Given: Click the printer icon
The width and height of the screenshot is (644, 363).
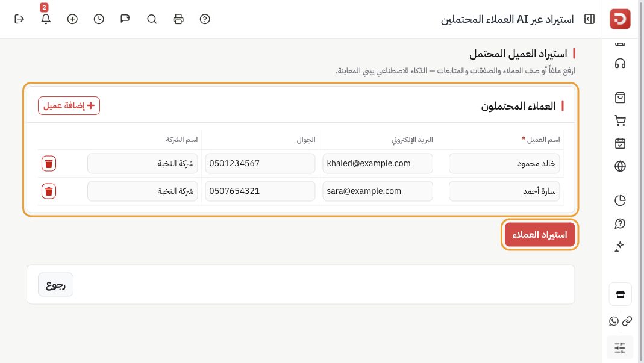Looking at the screenshot, I should pyautogui.click(x=178, y=19).
